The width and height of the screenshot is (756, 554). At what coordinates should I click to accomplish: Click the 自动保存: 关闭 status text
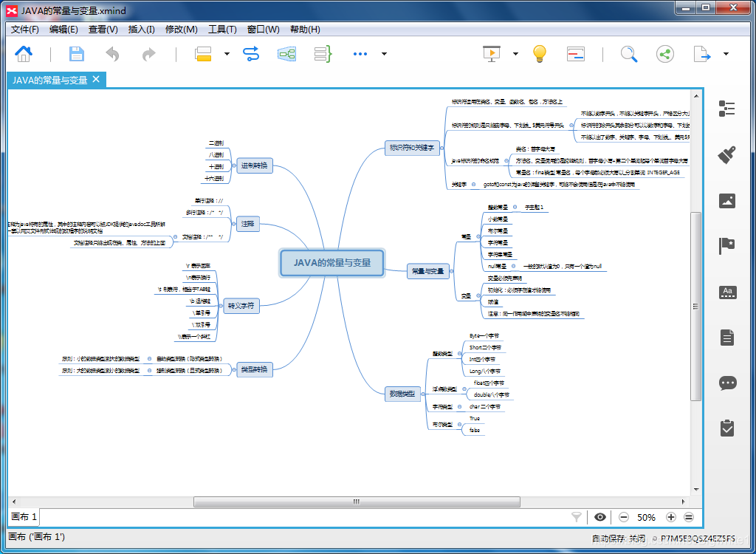click(619, 538)
